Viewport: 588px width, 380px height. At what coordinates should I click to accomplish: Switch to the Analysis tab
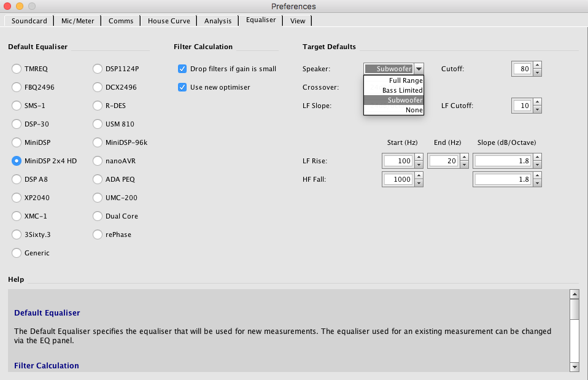pyautogui.click(x=217, y=21)
